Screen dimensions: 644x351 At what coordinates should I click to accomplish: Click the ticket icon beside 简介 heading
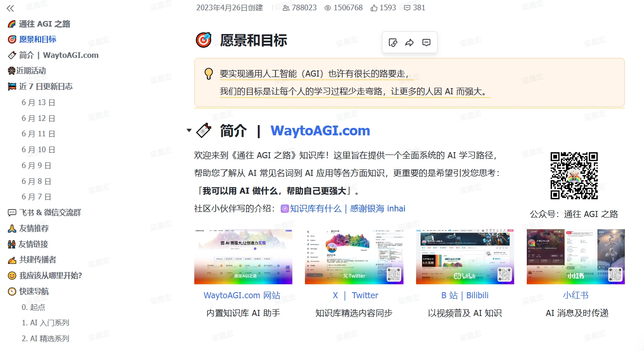204,131
